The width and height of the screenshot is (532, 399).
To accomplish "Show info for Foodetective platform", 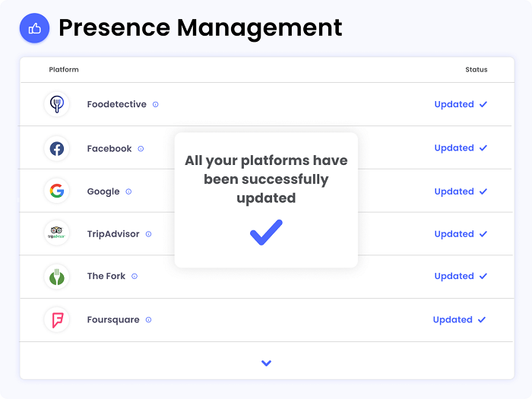I will [x=156, y=105].
